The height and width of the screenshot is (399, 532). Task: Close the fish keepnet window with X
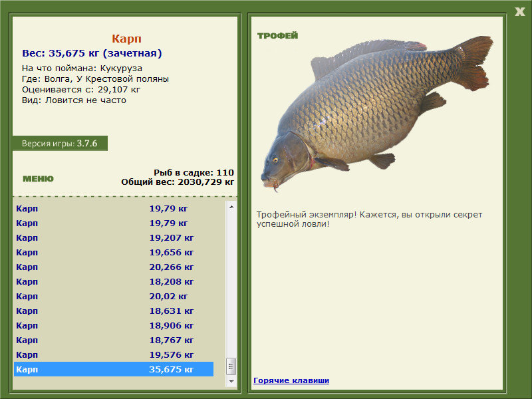(x=519, y=11)
